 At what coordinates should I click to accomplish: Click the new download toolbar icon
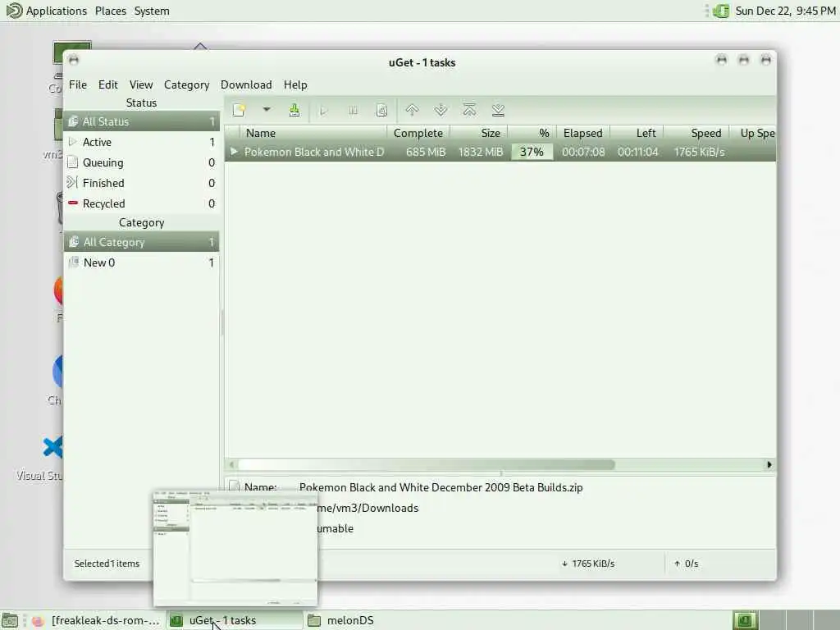point(239,111)
